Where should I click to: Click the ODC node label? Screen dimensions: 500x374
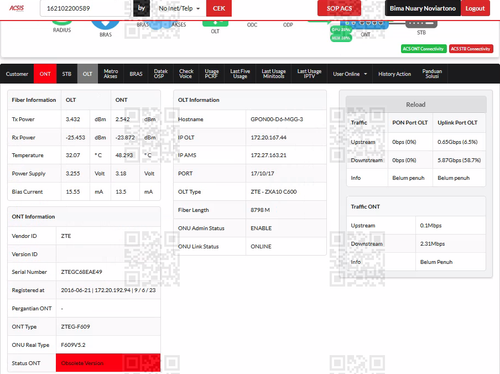point(252,25)
